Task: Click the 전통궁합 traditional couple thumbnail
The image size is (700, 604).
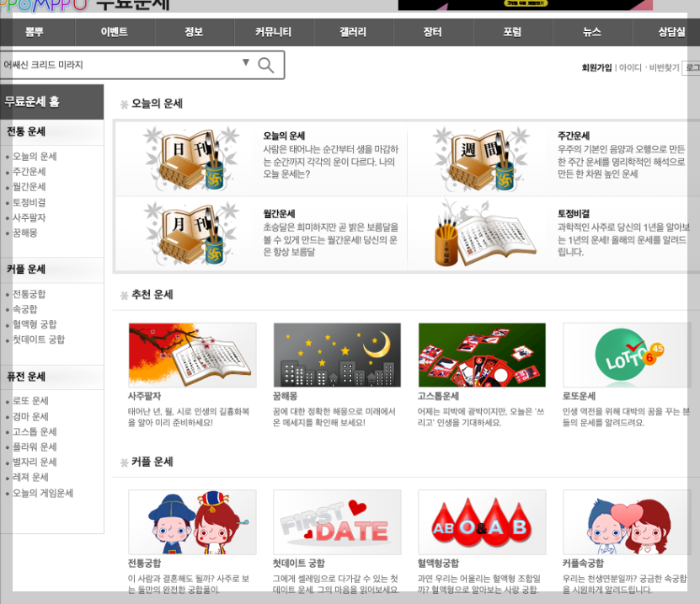Action: (x=192, y=521)
